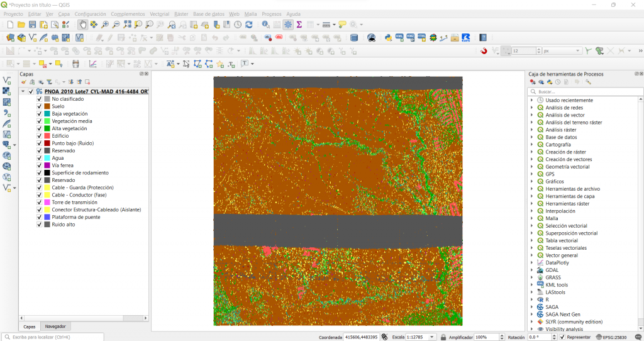Open the Python console icon
The image size is (644, 341).
pyautogui.click(x=388, y=38)
